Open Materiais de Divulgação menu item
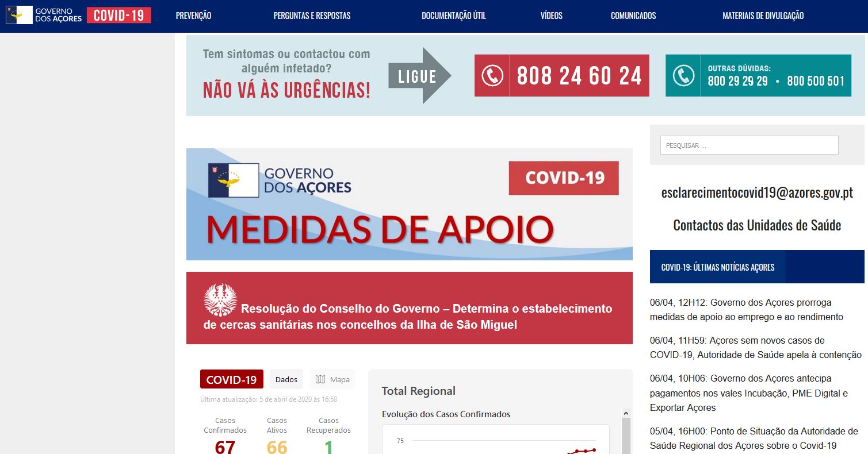The height and width of the screenshot is (454, 868). coord(763,16)
